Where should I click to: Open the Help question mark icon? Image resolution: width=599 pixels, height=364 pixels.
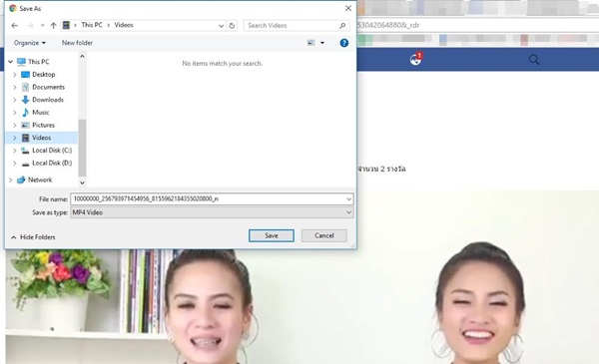tap(343, 43)
